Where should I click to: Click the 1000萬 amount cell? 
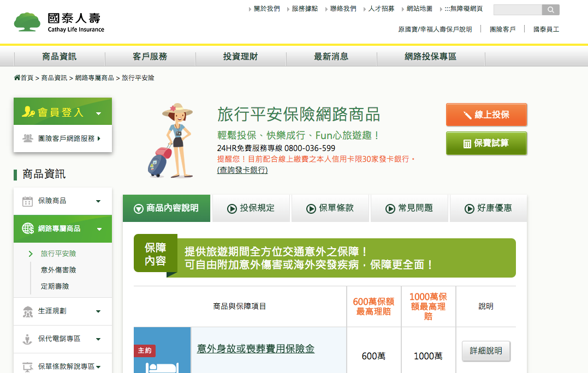[428, 356]
